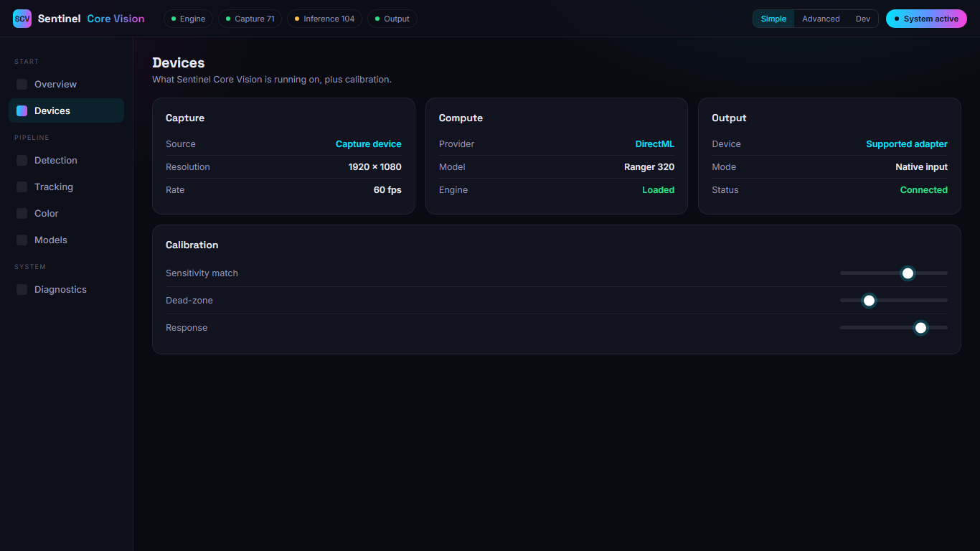Click the Connected status text
Screen dimensions: 980x551
tap(924, 190)
